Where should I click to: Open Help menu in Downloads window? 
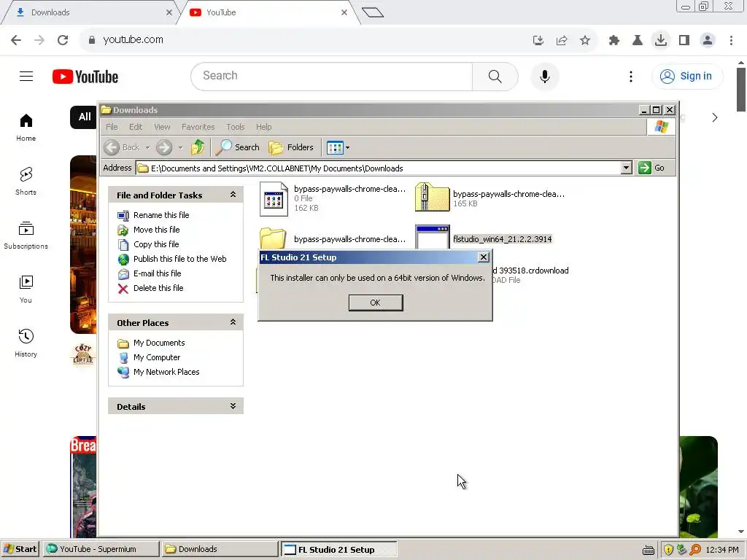click(263, 127)
